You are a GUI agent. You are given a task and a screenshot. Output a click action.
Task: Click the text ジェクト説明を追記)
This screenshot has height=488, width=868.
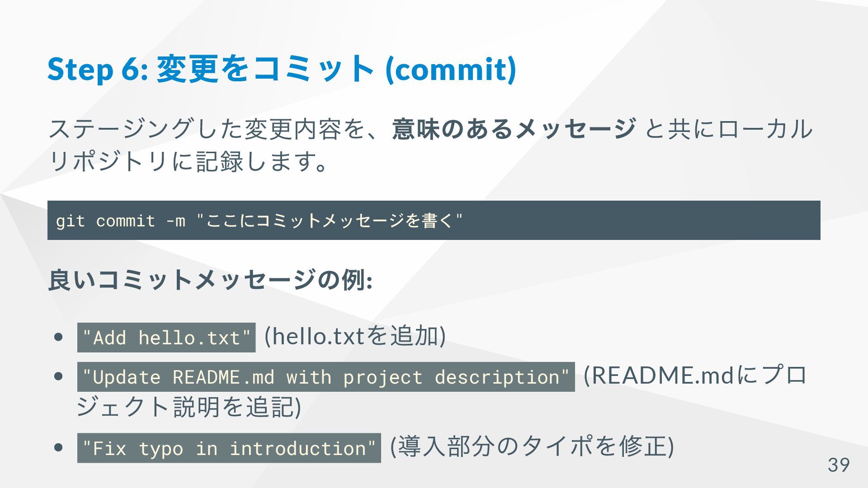click(x=189, y=407)
